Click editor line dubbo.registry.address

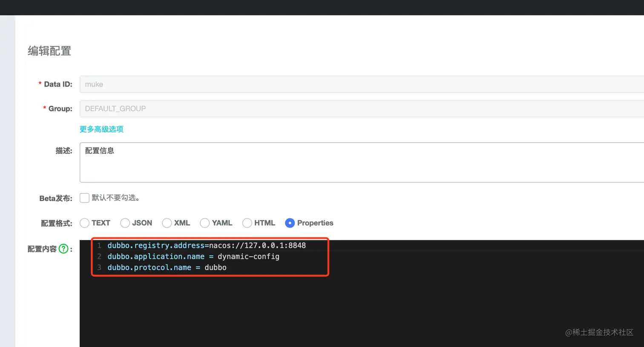207,246
